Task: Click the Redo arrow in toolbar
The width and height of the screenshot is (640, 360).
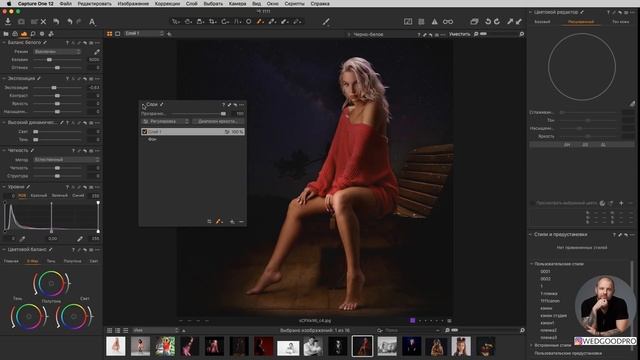Action: pos(79,22)
